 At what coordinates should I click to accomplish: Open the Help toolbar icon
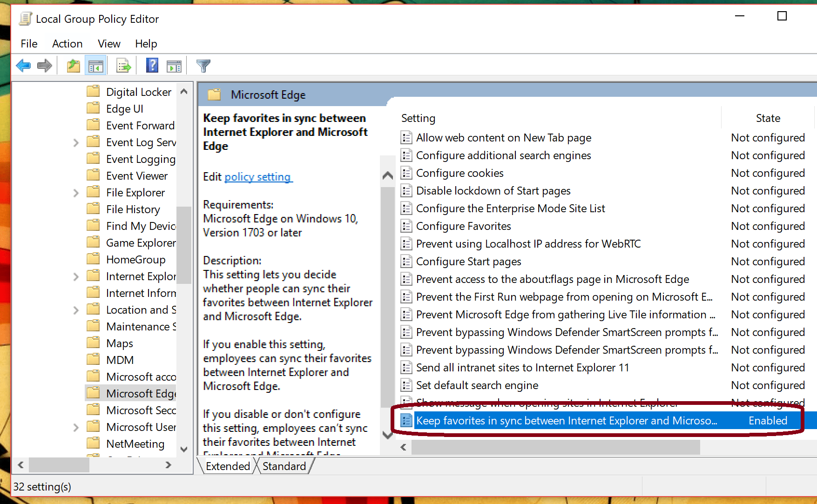(x=152, y=66)
